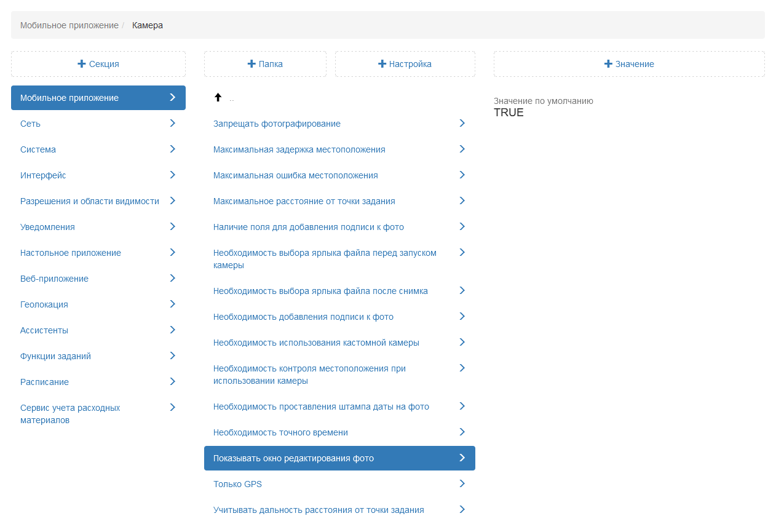Image resolution: width=776 pixels, height=532 pixels.
Task: Click the TRUE default value
Action: tap(509, 113)
